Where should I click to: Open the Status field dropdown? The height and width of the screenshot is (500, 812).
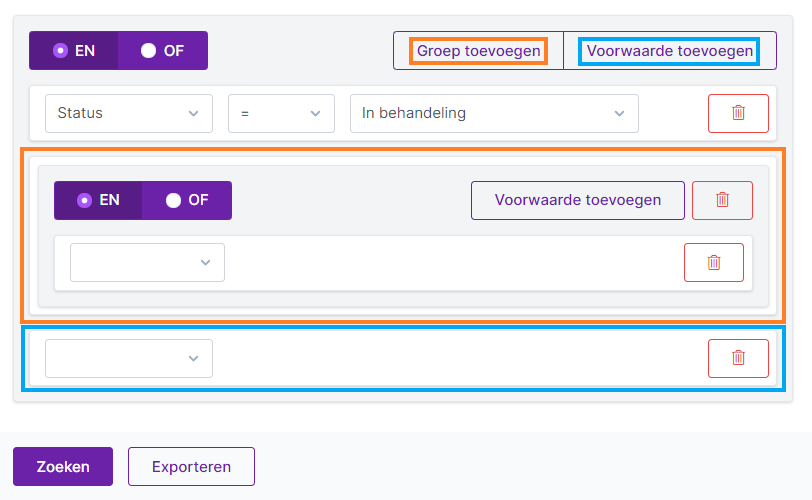point(129,113)
